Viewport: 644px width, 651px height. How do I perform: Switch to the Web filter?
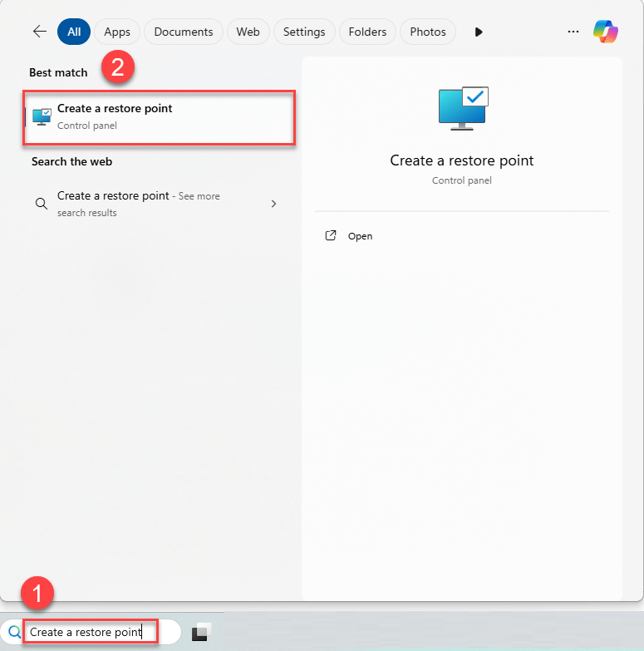pos(248,32)
